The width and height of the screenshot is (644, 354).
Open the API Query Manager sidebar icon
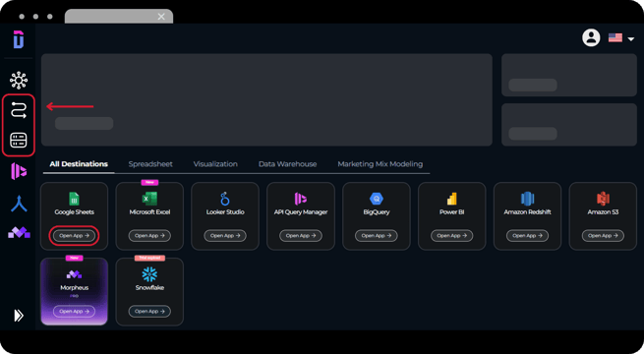(x=19, y=171)
